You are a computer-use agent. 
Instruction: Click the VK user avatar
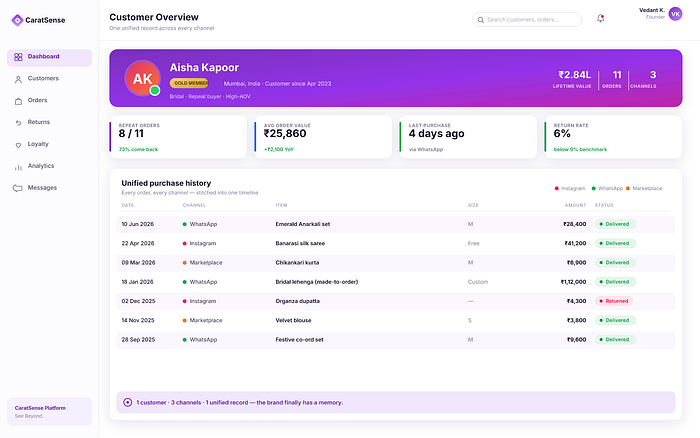pos(675,14)
